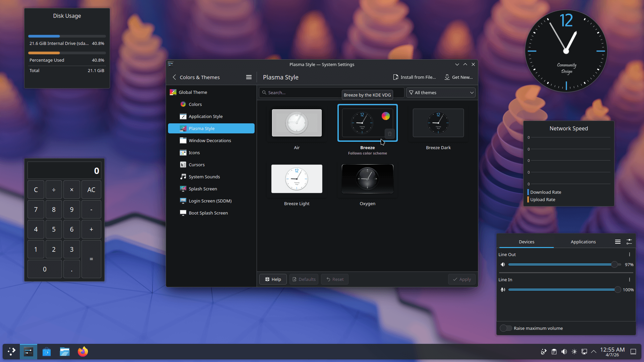Select the Oxygen theme thumbnail

(x=367, y=179)
